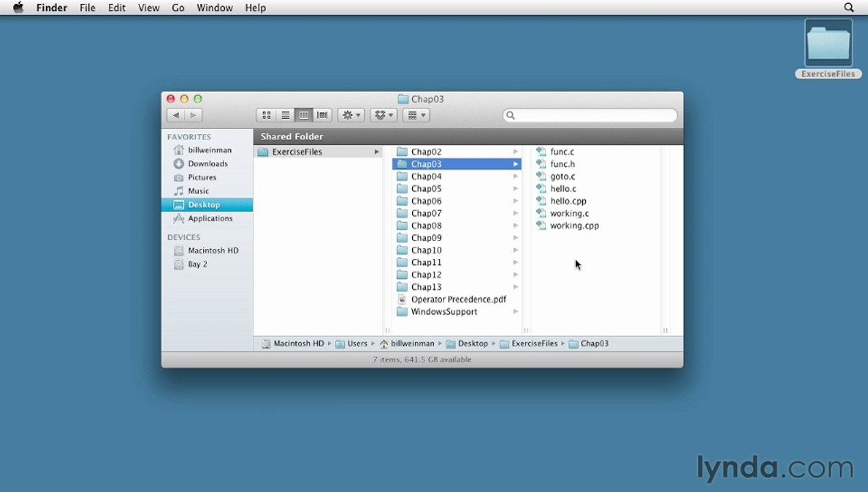Open the Finder menu

tap(51, 8)
